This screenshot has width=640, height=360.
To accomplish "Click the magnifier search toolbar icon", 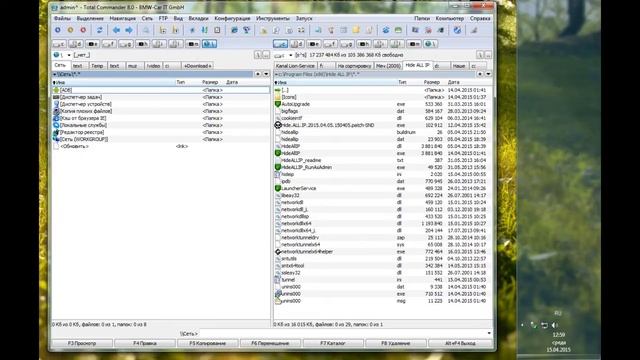I will point(146,30).
